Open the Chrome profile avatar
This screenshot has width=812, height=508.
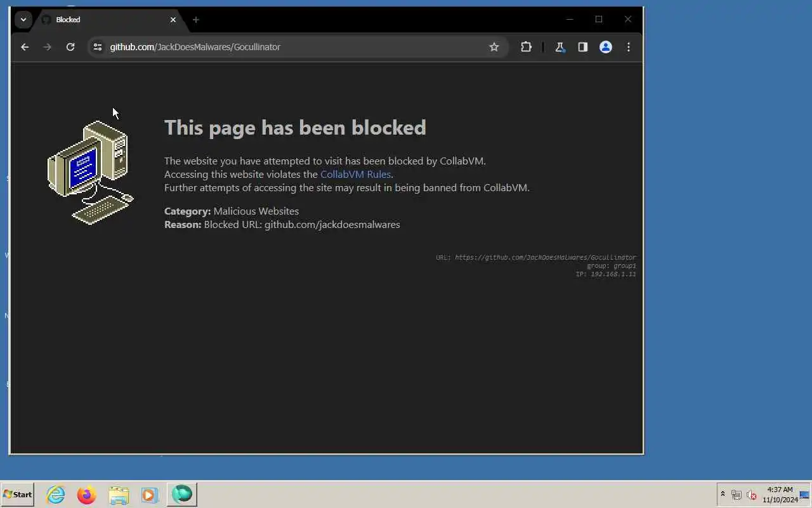pyautogui.click(x=606, y=47)
